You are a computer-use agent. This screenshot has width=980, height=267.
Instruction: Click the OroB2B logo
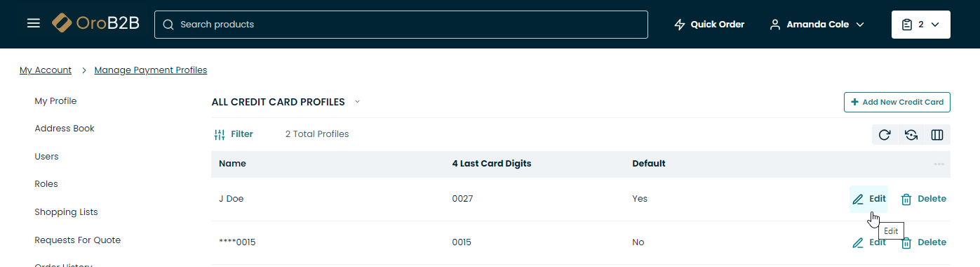pyautogui.click(x=95, y=24)
